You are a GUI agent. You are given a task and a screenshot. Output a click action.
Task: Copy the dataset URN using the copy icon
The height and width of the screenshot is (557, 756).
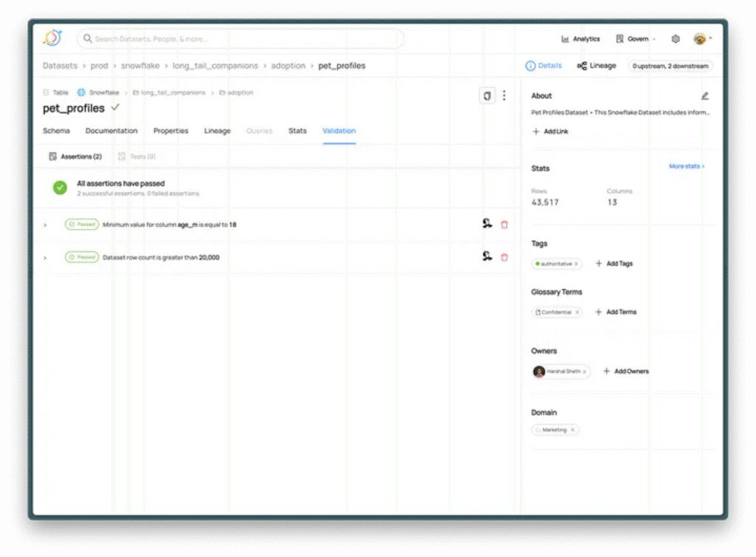(x=486, y=96)
